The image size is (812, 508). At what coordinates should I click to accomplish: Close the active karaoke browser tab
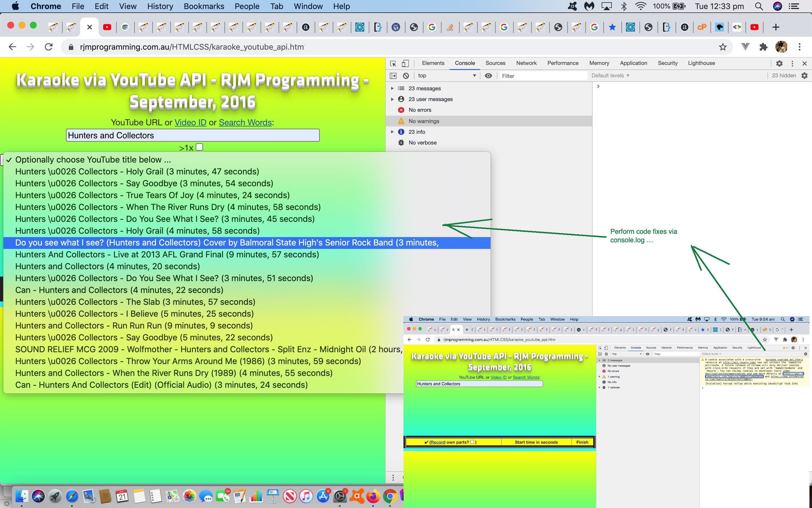(x=90, y=27)
